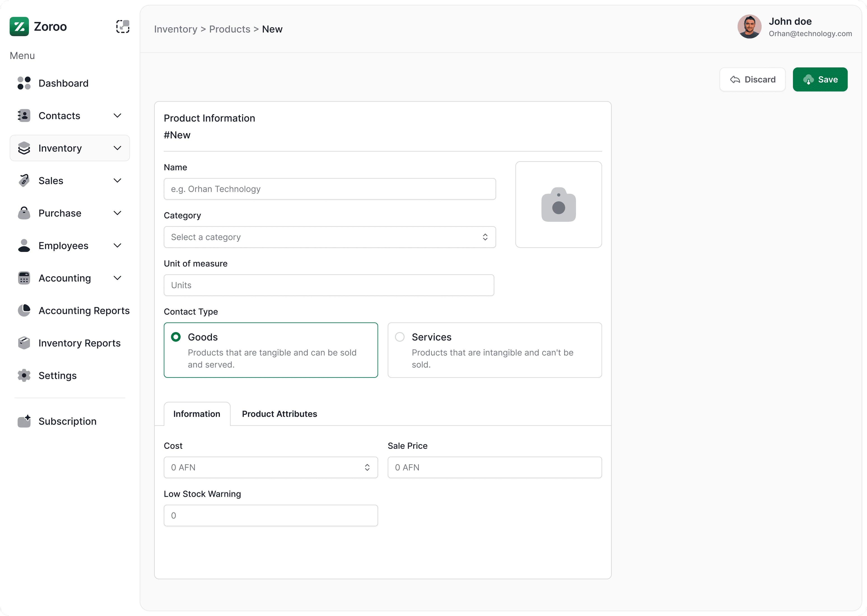Select the Goods radio button
Viewport: 867px width, 616px height.
(x=176, y=337)
